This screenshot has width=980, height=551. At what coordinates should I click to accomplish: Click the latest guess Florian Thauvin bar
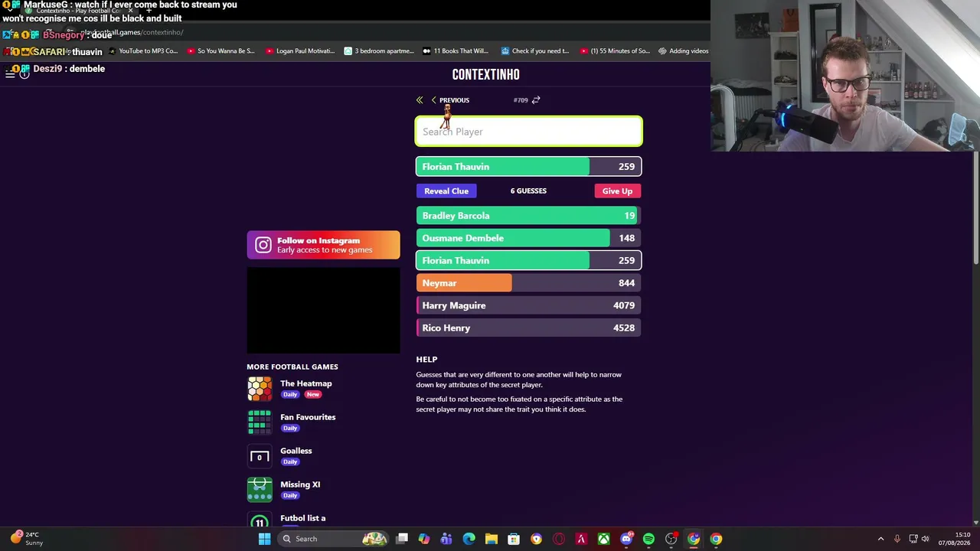[528, 167]
